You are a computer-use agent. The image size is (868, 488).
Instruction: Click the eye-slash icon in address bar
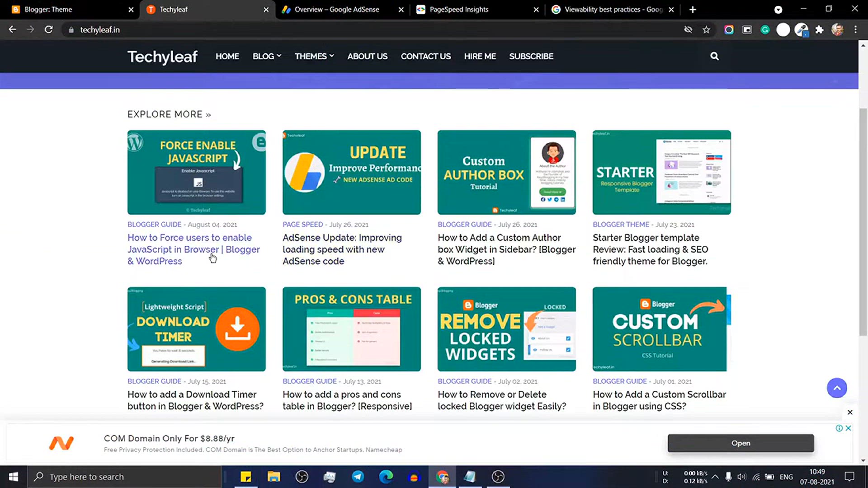point(688,30)
